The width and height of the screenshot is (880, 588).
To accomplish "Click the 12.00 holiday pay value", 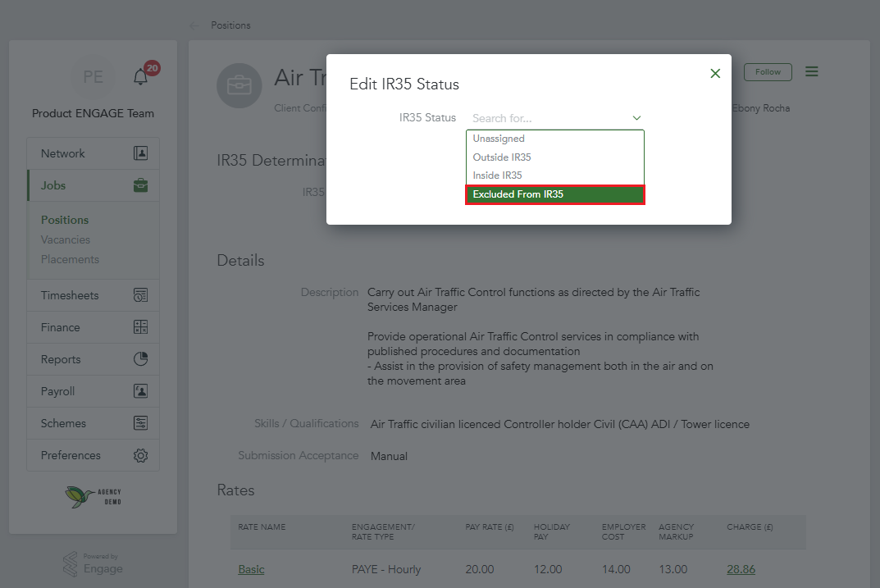I will 548,569.
